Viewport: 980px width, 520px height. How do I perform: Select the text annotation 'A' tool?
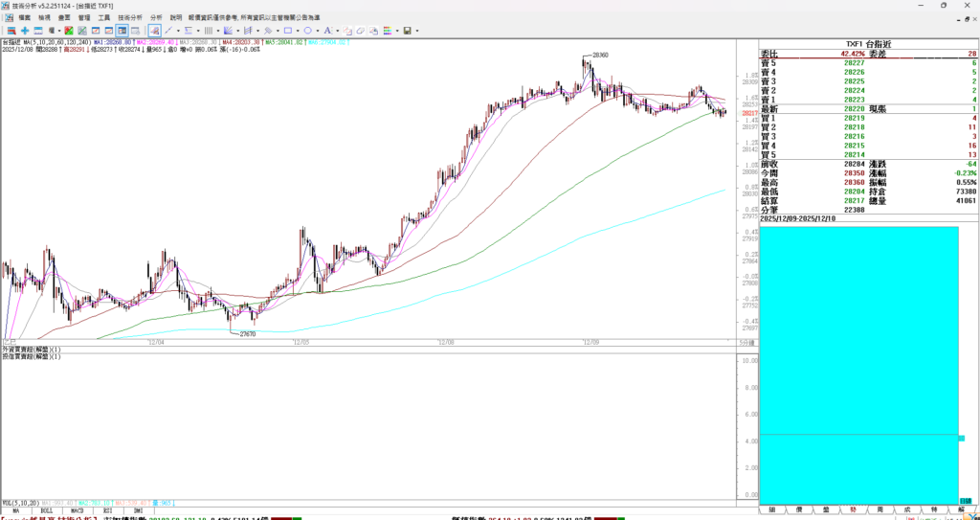326,31
